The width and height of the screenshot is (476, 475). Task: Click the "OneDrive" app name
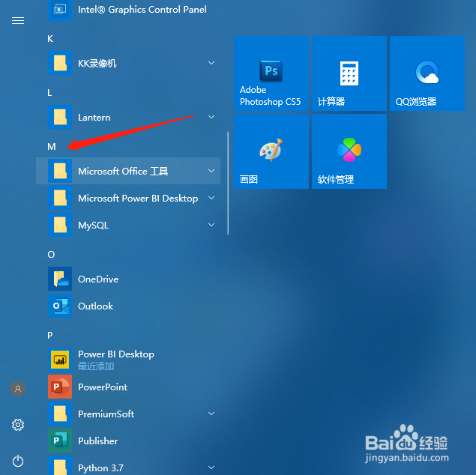(98, 279)
